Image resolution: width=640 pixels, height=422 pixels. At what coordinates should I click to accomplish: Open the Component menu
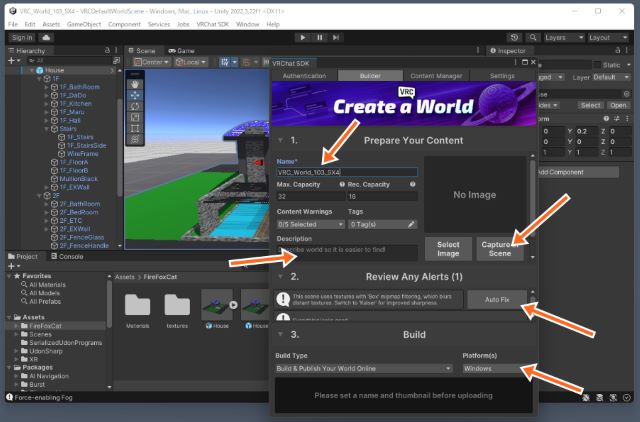(x=124, y=24)
